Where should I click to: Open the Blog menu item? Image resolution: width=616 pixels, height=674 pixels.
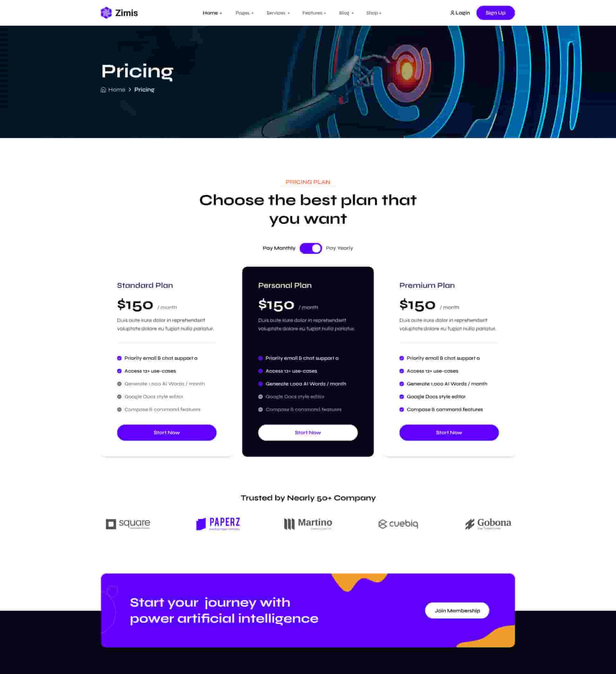[345, 13]
